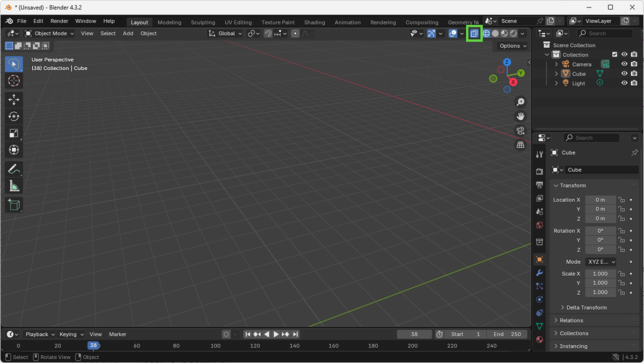Open the rotation Mode XYZ Euler dropdown
This screenshot has width=644, height=363.
(601, 262)
